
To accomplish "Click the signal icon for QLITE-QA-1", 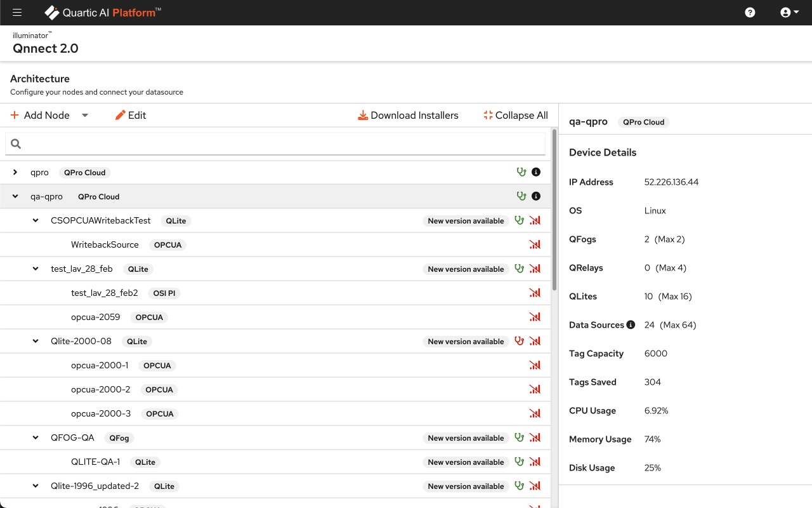I will click(535, 462).
